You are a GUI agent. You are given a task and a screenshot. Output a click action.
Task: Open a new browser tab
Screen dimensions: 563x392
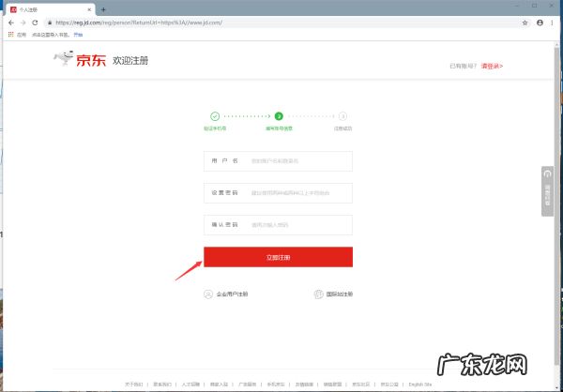[103, 8]
